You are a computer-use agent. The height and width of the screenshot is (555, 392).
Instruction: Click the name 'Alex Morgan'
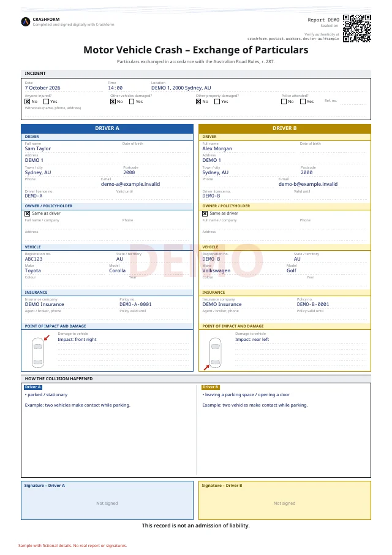click(217, 148)
